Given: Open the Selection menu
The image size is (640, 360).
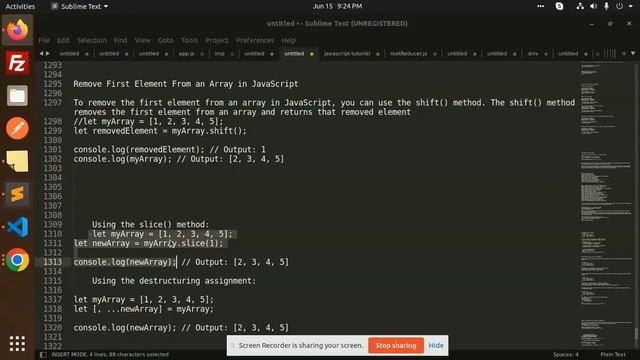Looking at the screenshot, I should [x=92, y=40].
